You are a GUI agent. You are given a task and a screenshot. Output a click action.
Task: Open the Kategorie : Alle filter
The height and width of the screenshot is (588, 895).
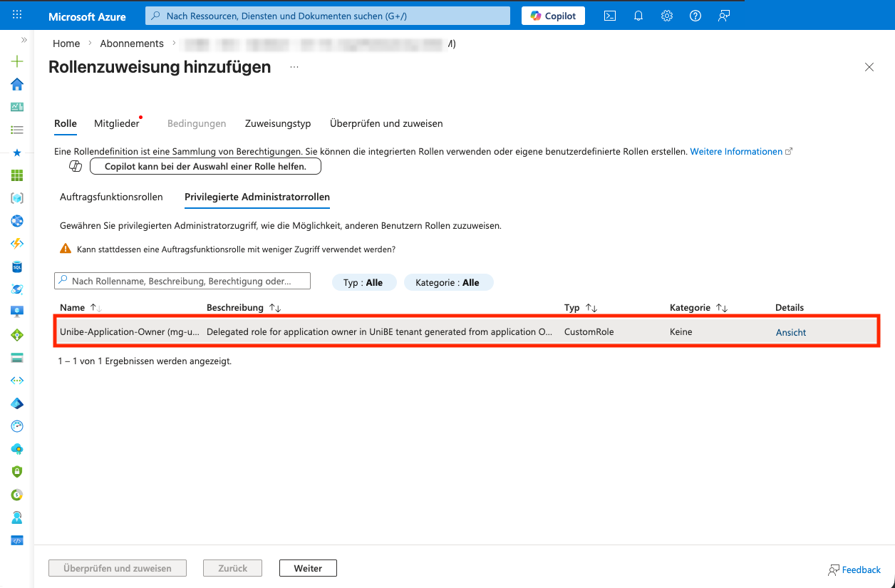(x=447, y=282)
